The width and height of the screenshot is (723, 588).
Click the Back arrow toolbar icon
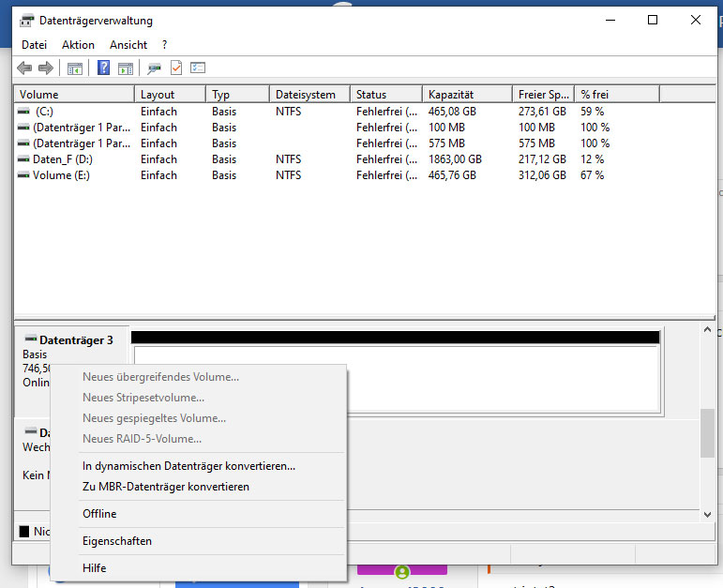tap(24, 68)
